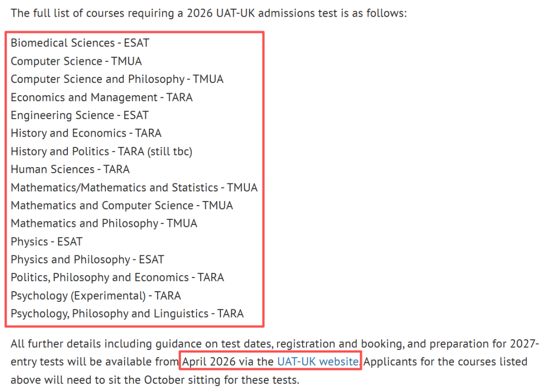Click the Engineering Science - ESAT line

[x=80, y=115]
